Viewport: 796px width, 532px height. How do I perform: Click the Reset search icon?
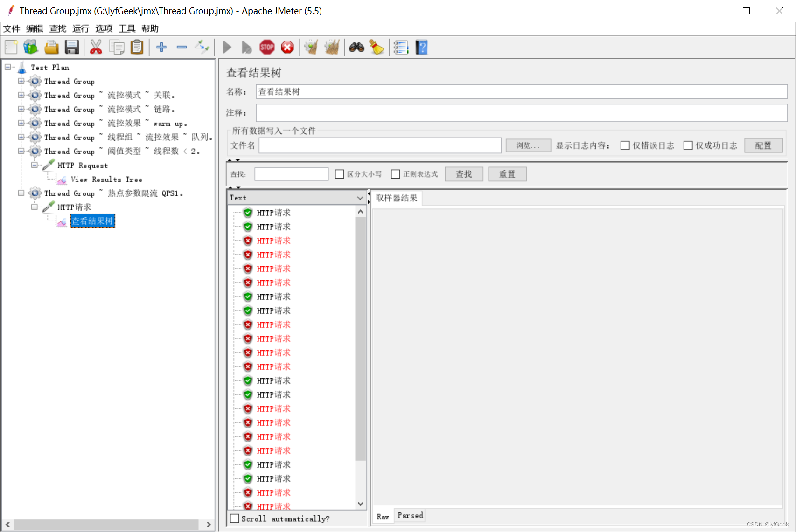point(377,47)
